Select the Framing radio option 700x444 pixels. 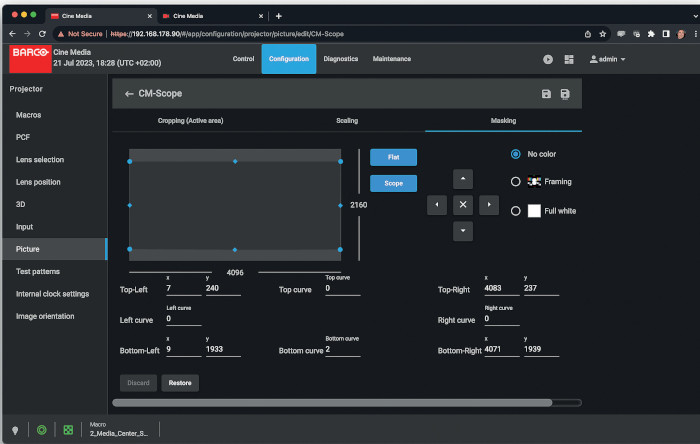516,182
